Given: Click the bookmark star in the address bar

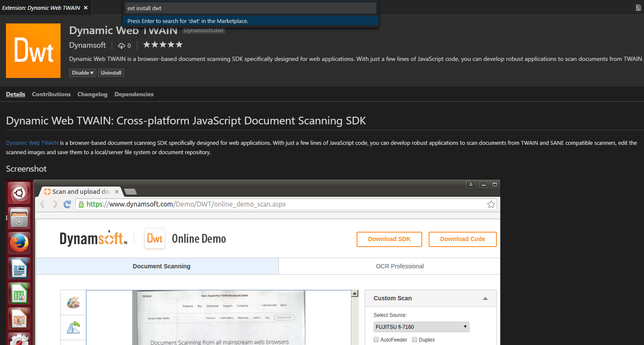Looking at the screenshot, I should point(491,204).
